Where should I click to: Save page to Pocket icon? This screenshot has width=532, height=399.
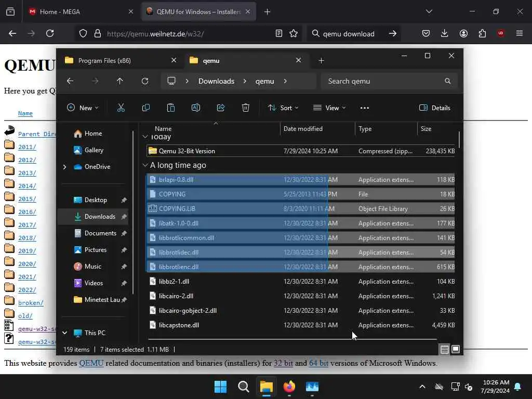[426, 33]
